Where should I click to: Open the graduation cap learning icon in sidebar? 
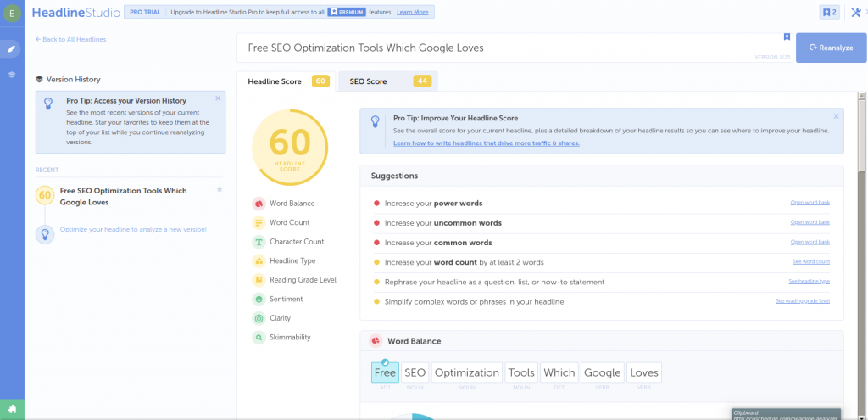click(12, 75)
